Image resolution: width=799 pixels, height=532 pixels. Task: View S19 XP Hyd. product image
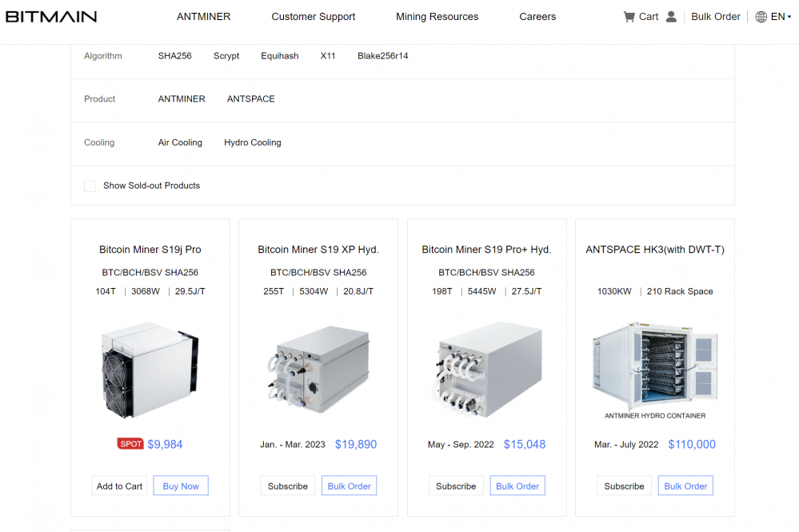click(x=318, y=370)
